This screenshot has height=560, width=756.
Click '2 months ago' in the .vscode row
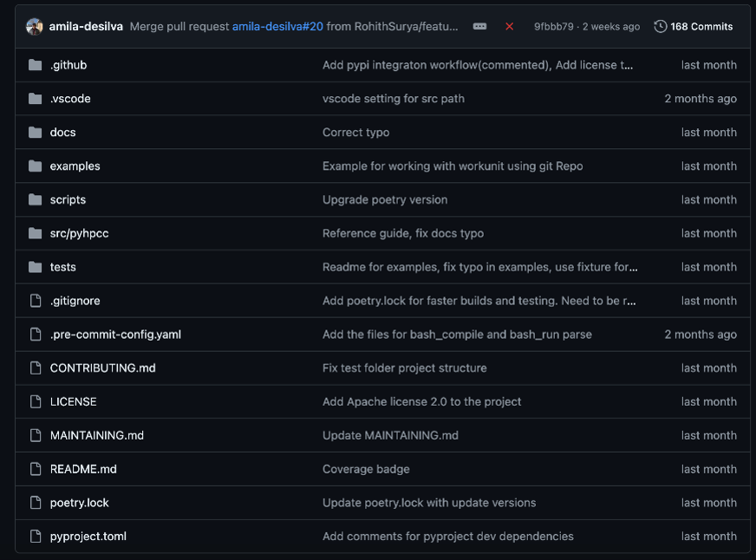(x=701, y=99)
